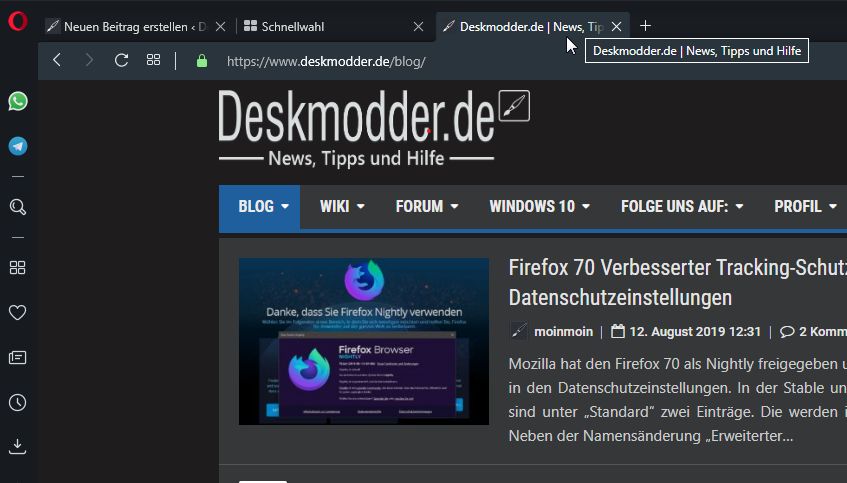The height and width of the screenshot is (483, 847).
Task: Open Speed Dial from the sidebar
Action: [18, 267]
